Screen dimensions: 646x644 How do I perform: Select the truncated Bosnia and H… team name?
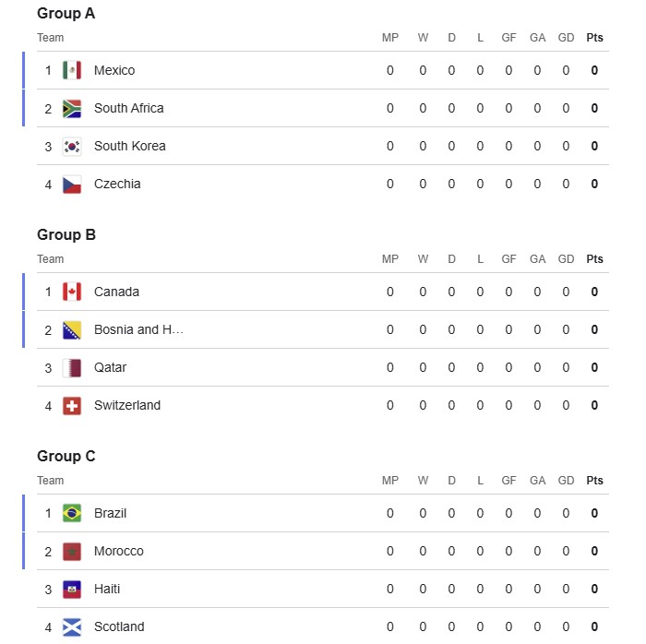tap(138, 329)
